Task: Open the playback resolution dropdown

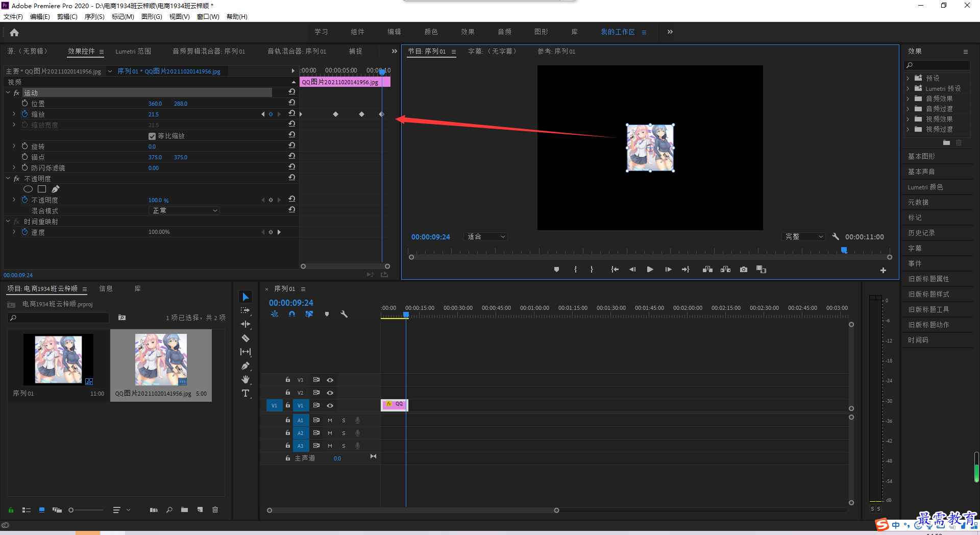Action: pos(803,237)
